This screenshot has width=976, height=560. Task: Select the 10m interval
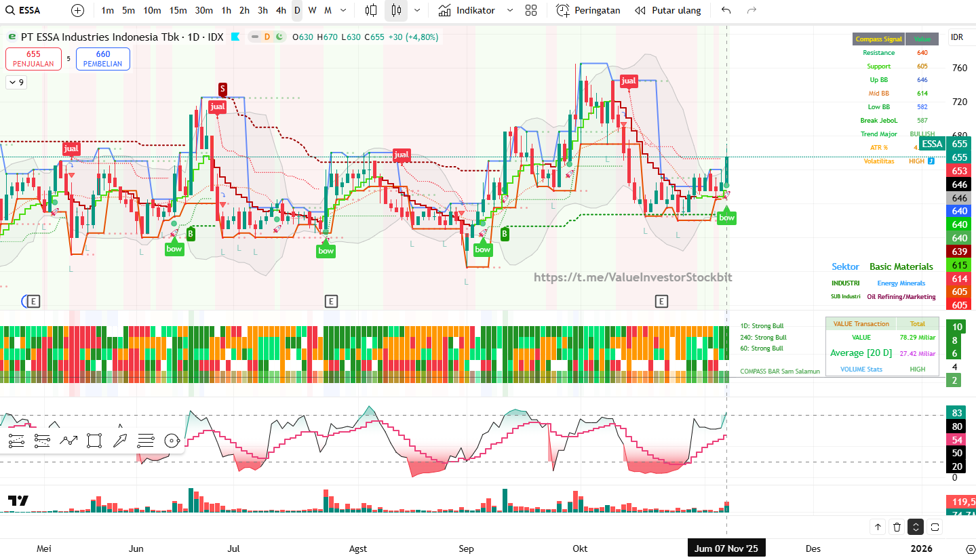tap(152, 10)
